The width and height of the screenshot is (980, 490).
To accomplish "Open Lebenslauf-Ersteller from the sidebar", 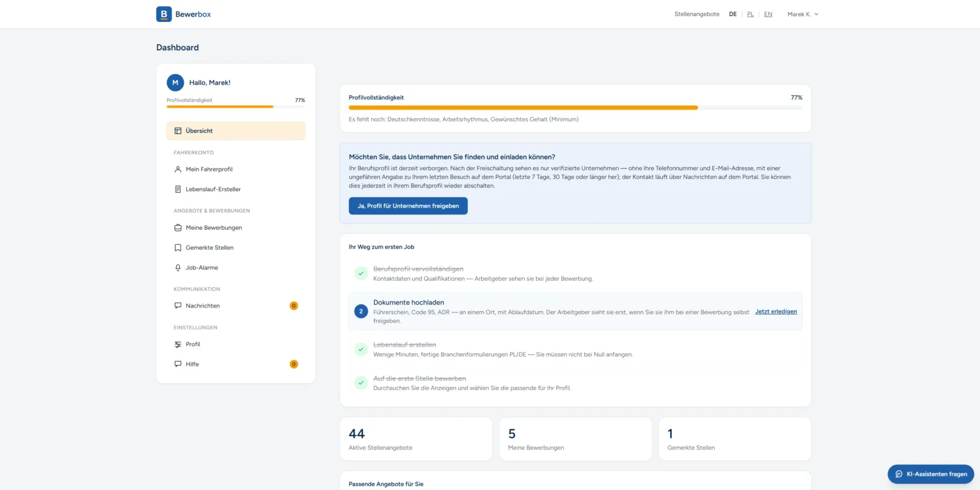I will point(236,189).
